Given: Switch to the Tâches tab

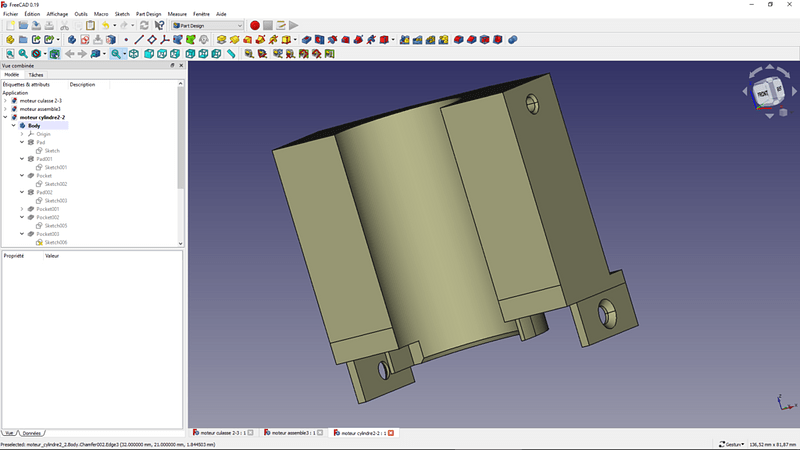Looking at the screenshot, I should (36, 75).
